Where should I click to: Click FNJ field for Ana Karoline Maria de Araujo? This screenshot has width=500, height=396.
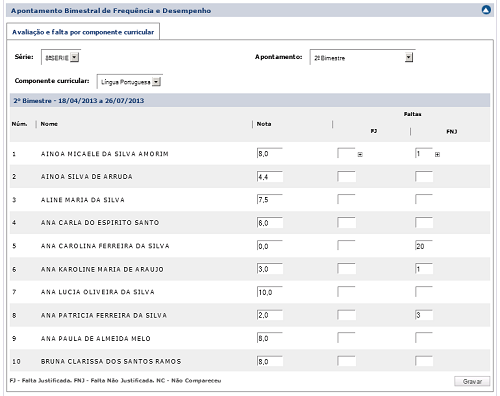(424, 269)
